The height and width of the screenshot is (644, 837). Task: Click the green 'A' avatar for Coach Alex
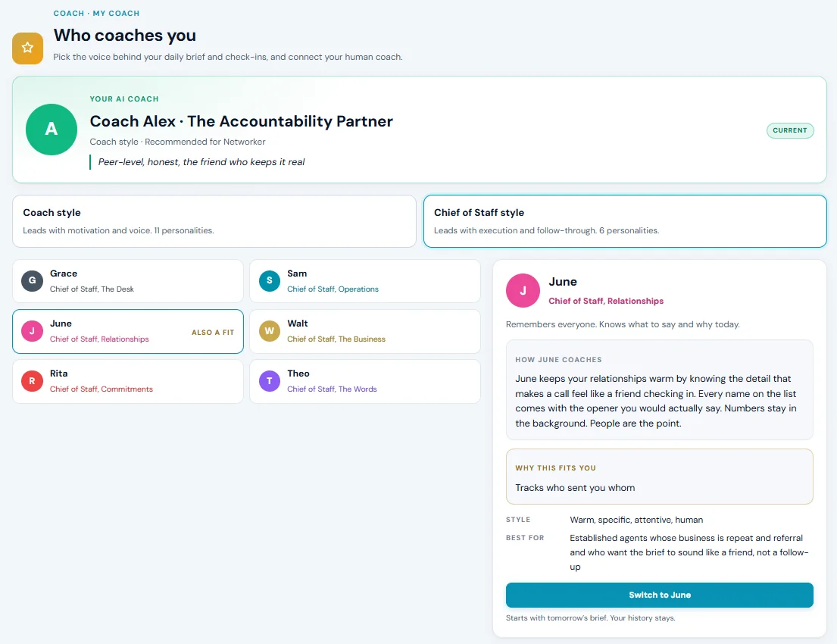tap(52, 130)
